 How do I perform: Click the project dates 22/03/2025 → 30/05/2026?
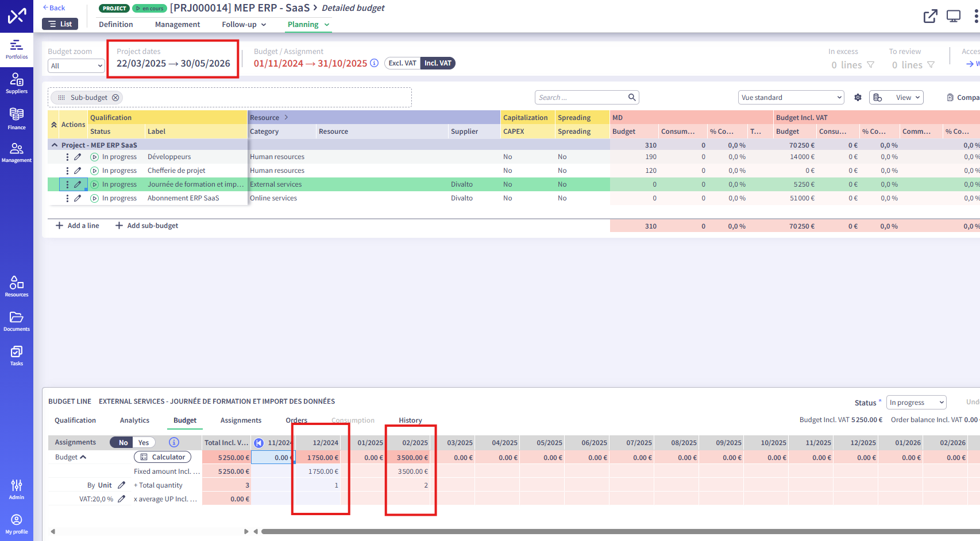[173, 64]
